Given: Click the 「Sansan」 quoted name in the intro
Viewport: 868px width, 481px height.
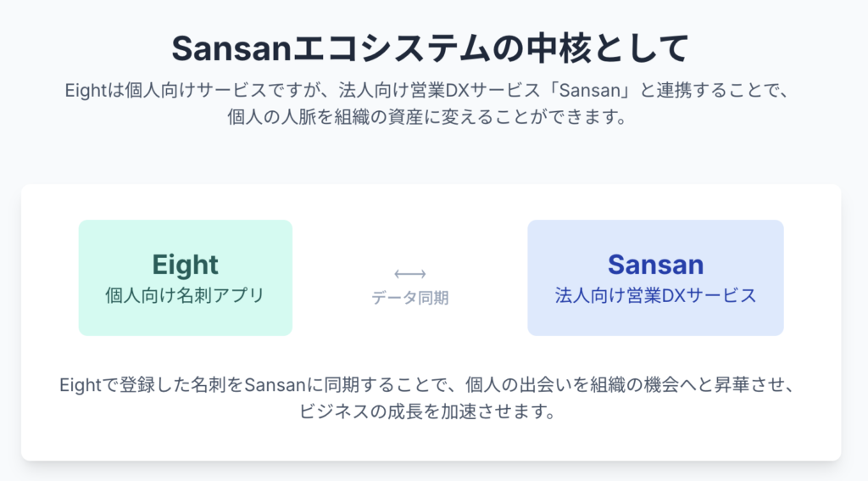Looking at the screenshot, I should point(589,90).
